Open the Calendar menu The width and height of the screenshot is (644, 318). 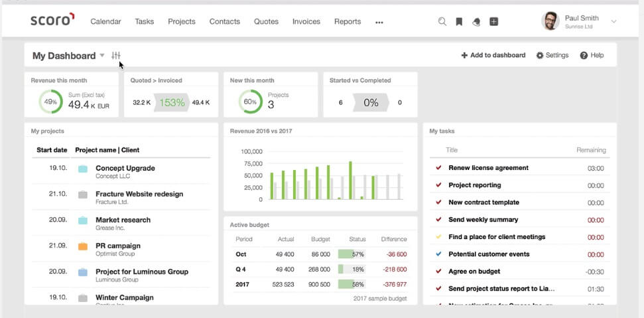pos(105,22)
